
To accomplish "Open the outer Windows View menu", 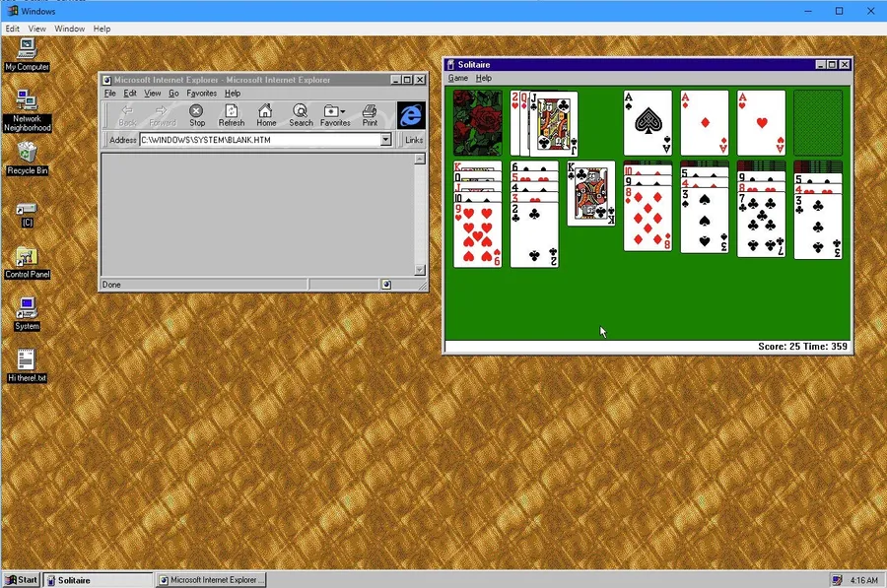I will click(x=36, y=29).
